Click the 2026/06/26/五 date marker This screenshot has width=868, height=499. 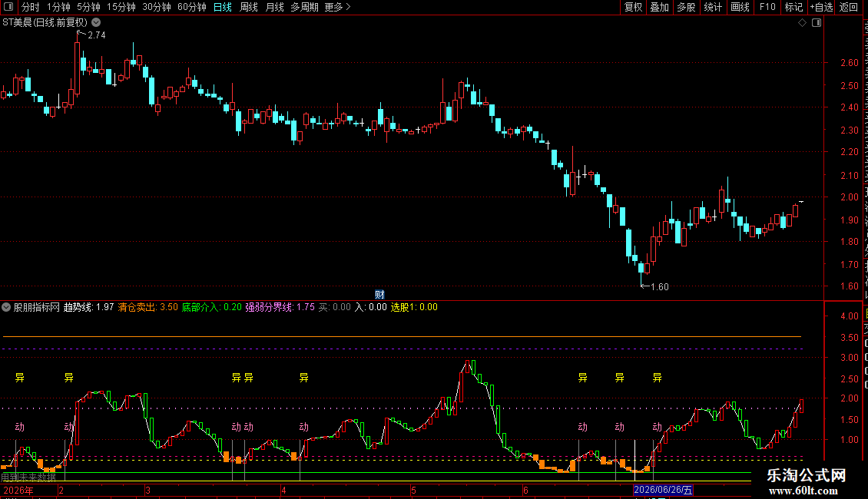point(663,490)
